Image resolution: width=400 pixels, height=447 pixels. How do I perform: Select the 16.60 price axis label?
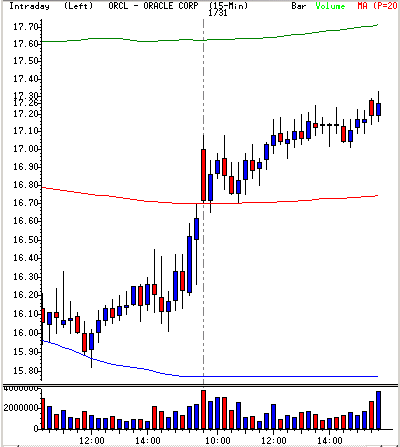pos(27,221)
